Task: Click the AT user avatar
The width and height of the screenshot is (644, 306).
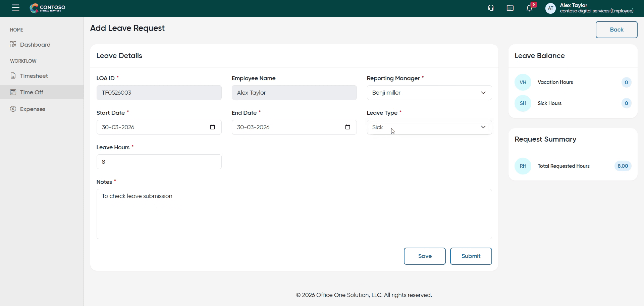Action: [550, 8]
